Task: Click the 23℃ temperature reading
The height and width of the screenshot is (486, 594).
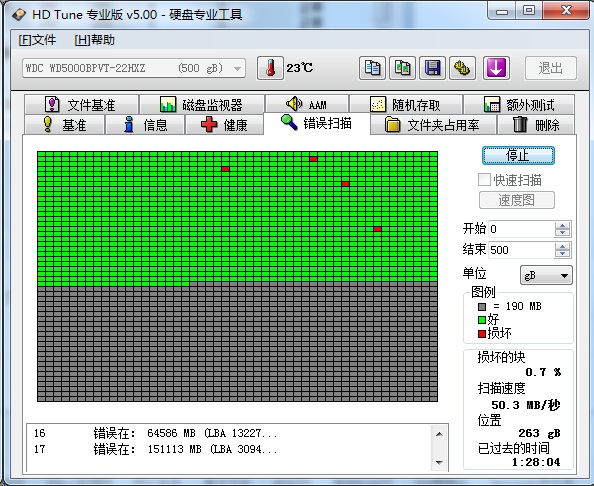Action: click(300, 68)
